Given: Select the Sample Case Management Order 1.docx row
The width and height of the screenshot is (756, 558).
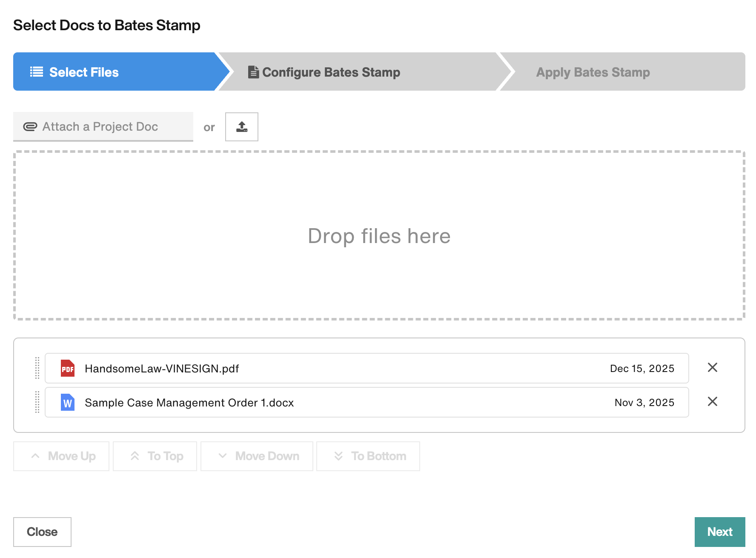Looking at the screenshot, I should point(367,402).
